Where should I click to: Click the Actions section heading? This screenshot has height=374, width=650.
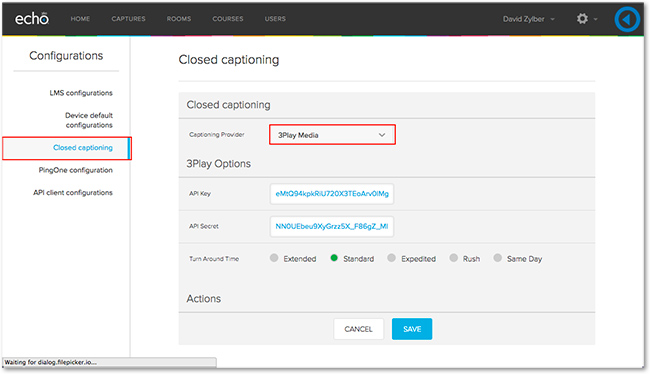[x=204, y=299]
